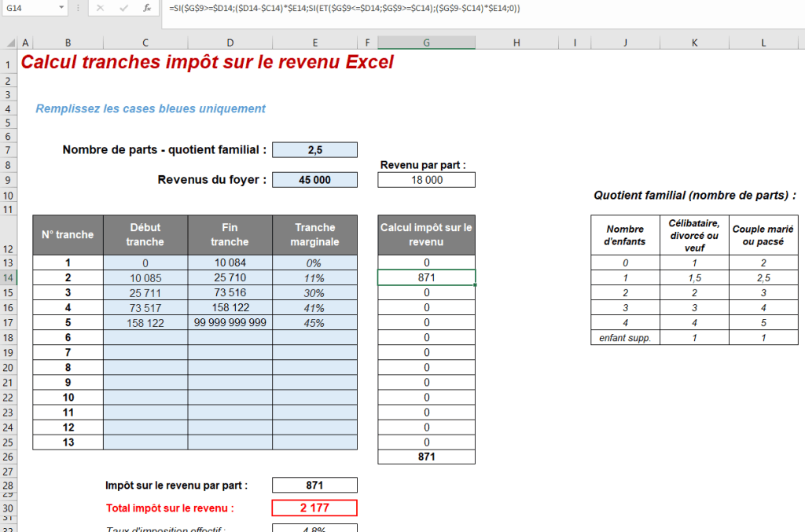Select the 0% Tranche marginale cell
Viewport: 805px width, 532px height.
click(314, 262)
